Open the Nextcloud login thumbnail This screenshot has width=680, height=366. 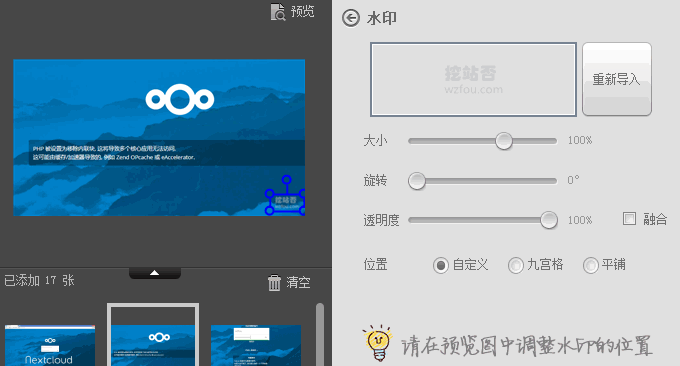(x=50, y=345)
